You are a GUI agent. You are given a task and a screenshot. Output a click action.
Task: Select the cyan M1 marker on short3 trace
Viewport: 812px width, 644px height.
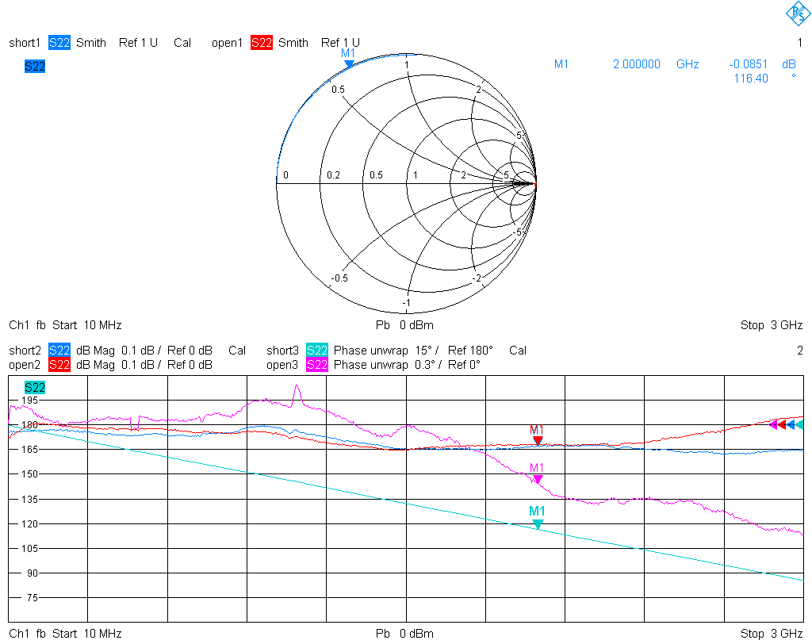538,523
